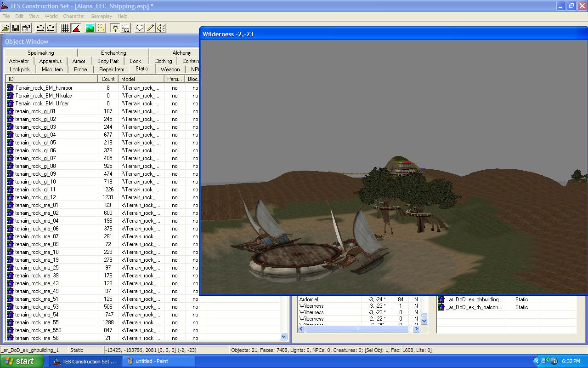Switch to the Body Part tab
This screenshot has width=588, height=368.
108,61
